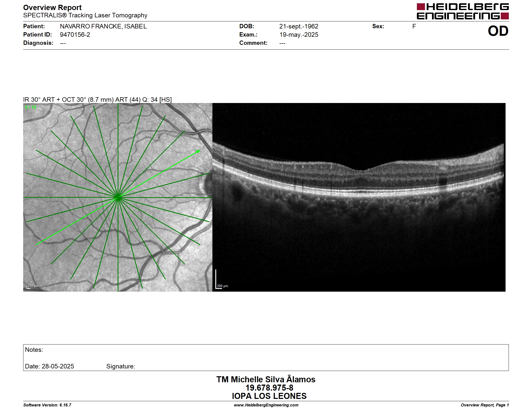The image size is (532, 411).
Task: Click the foveal pit in the OCT scan
Action: (x=362, y=170)
